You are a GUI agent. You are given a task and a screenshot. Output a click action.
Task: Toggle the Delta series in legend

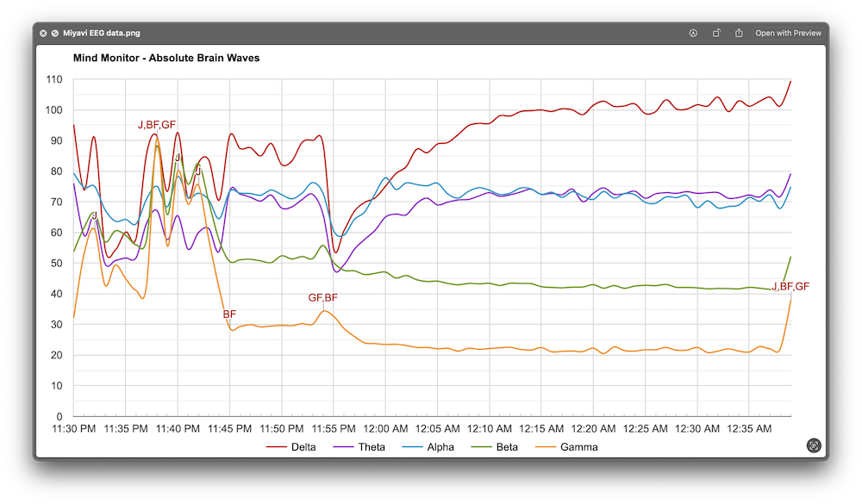(x=303, y=447)
